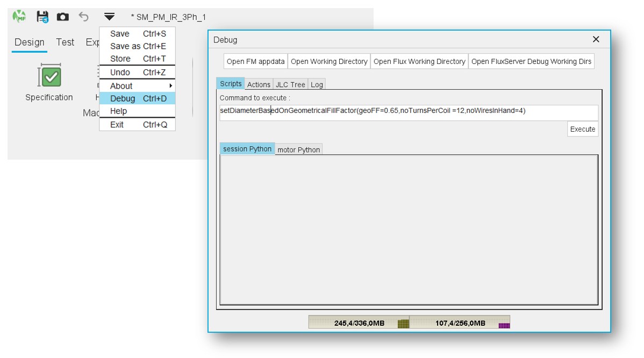The image size is (644, 358).
Task: Expand the About submenu
Action: coord(137,86)
